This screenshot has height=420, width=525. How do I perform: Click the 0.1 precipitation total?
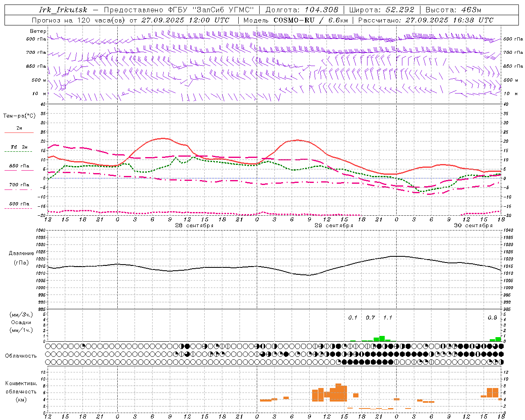click(353, 318)
